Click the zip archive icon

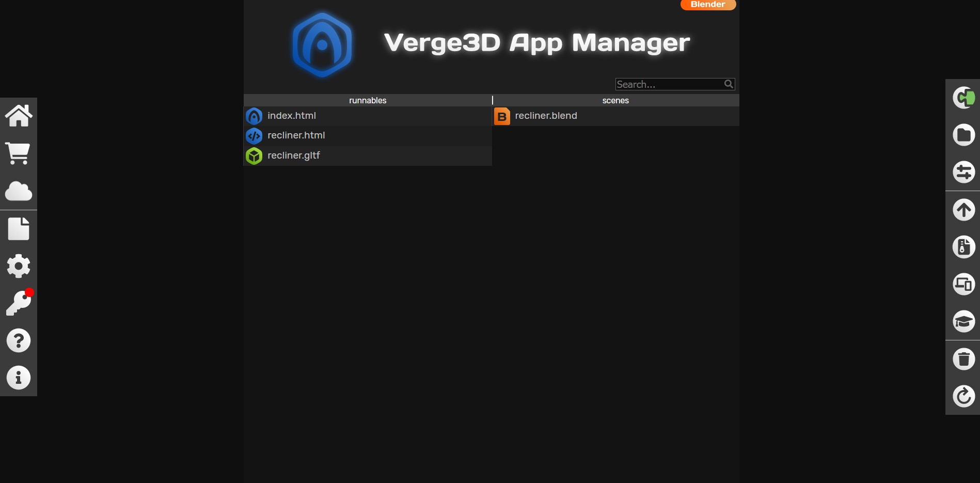(964, 247)
